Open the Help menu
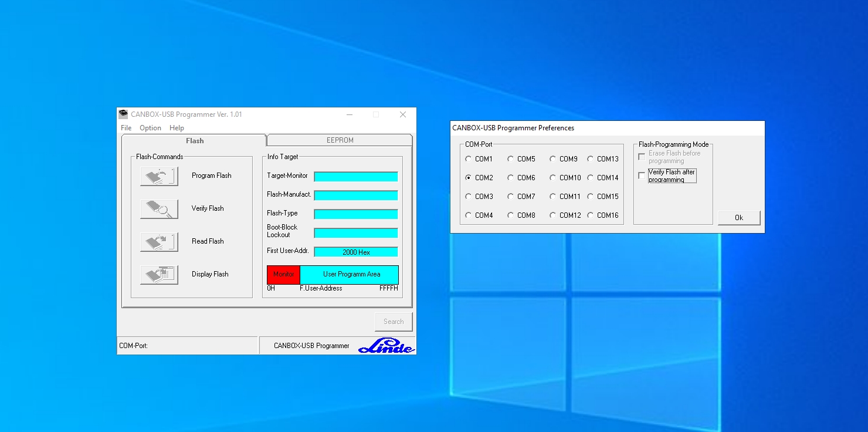868x432 pixels. [x=177, y=127]
